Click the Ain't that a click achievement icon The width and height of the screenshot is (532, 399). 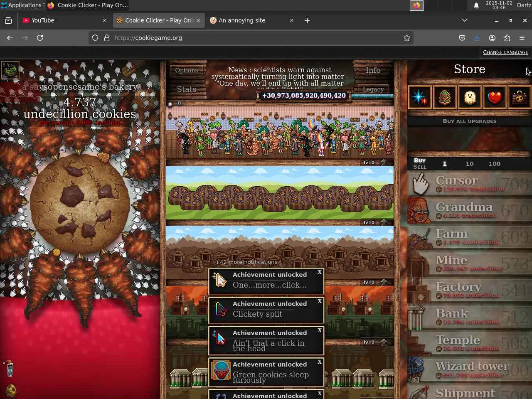coord(220,339)
